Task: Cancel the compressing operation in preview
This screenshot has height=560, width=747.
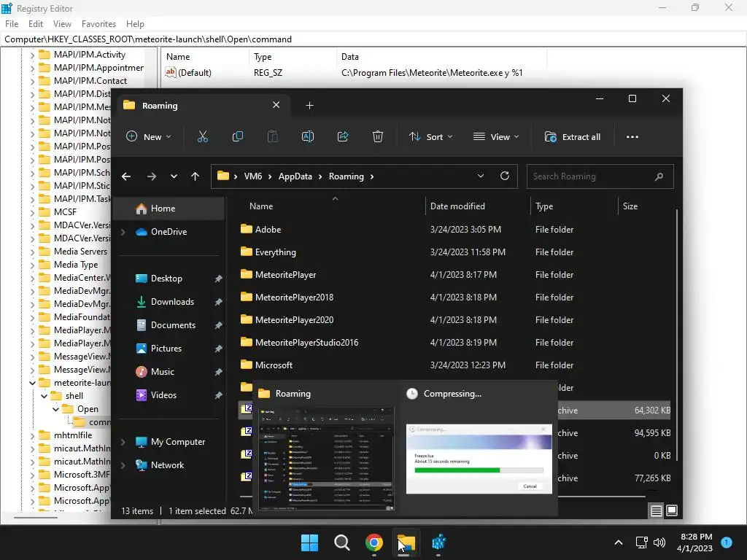Action: pos(530,486)
